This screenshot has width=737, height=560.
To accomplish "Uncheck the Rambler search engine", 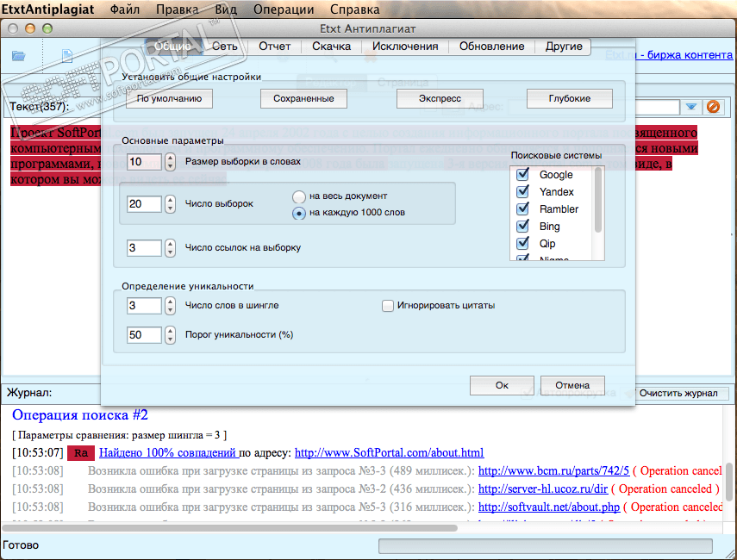I will [x=522, y=208].
